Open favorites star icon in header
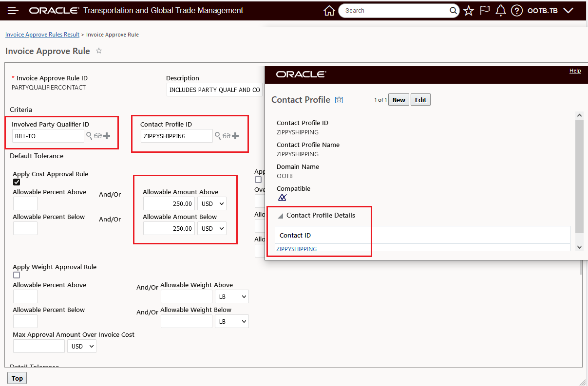The height and width of the screenshot is (386, 588). pos(469,11)
